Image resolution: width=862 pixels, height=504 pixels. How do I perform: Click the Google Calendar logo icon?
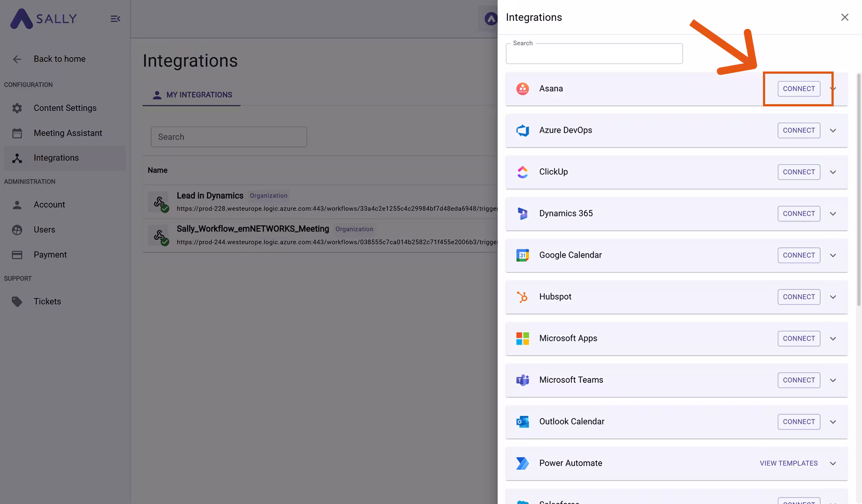pyautogui.click(x=523, y=255)
